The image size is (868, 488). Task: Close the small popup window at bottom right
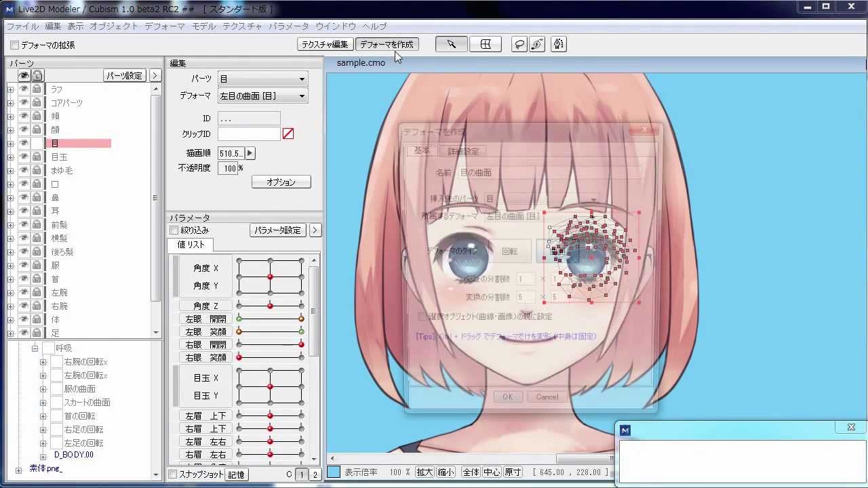851,427
